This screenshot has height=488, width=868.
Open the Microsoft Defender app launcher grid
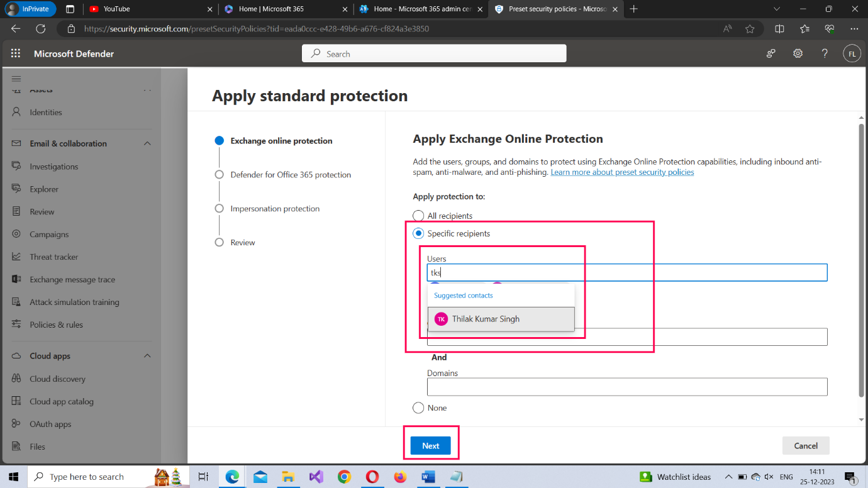click(16, 54)
